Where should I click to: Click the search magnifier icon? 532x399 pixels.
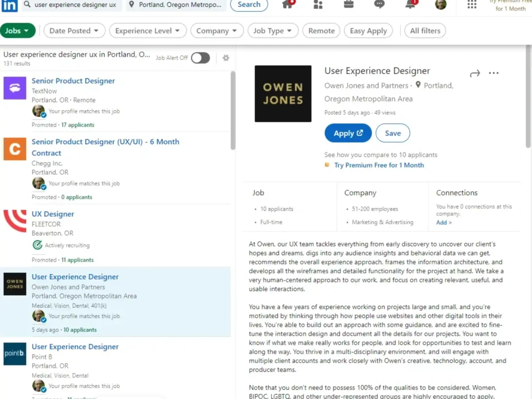(27, 4)
